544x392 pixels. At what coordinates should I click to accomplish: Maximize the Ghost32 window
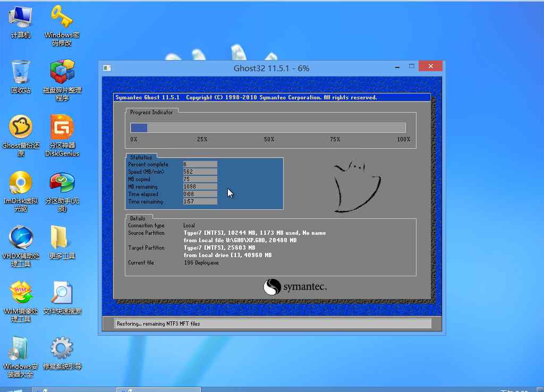tap(412, 66)
